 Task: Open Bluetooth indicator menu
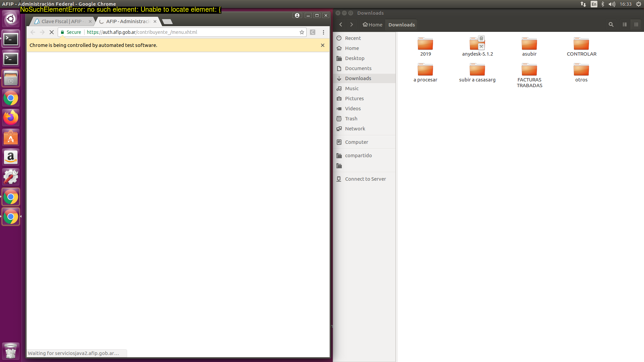603,4
